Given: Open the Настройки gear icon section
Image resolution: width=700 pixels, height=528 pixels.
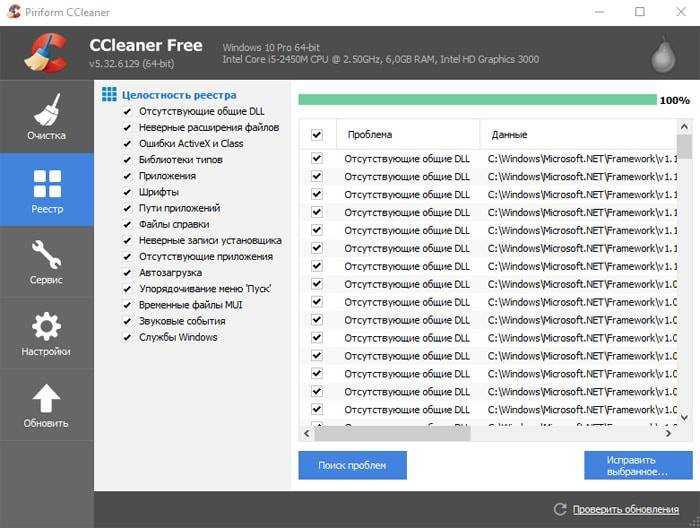Looking at the screenshot, I should coord(46,326).
